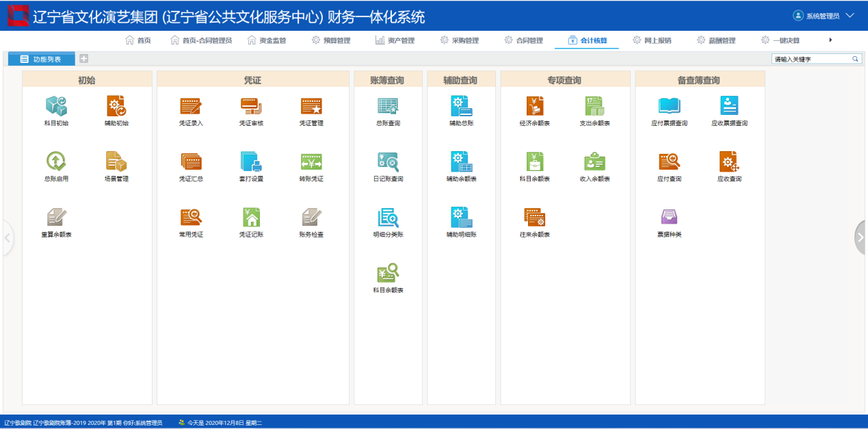Go to the 网上报销 menu
Viewport: 868px width, 429px height.
tap(652, 40)
